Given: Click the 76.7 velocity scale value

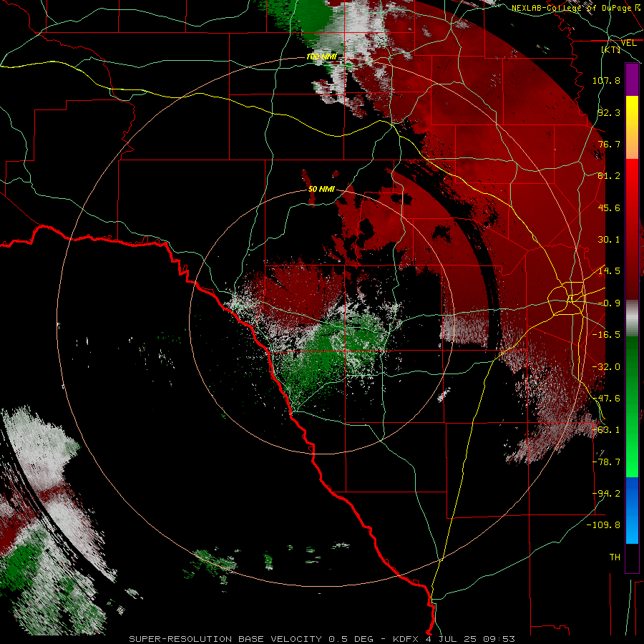Looking at the screenshot, I should [x=609, y=144].
